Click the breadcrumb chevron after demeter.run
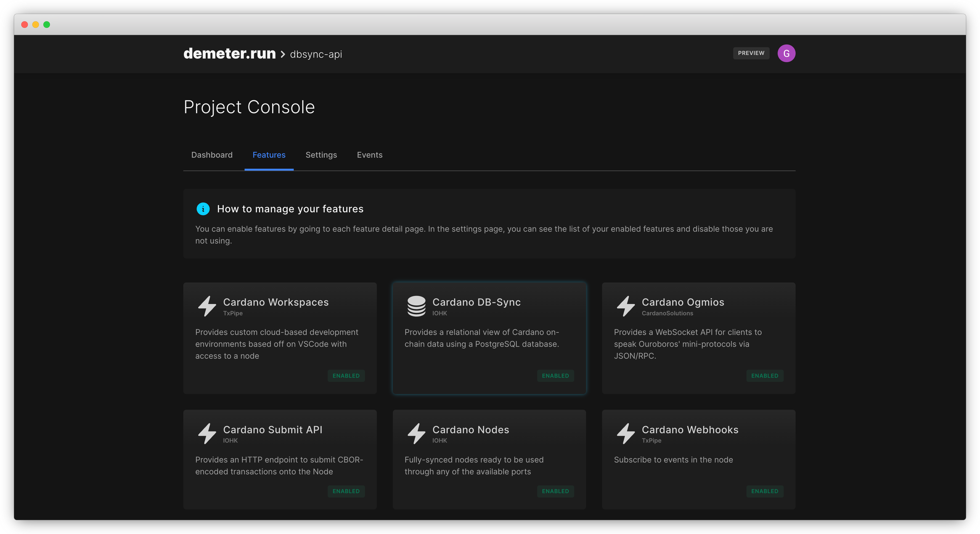980x534 pixels. pyautogui.click(x=283, y=54)
